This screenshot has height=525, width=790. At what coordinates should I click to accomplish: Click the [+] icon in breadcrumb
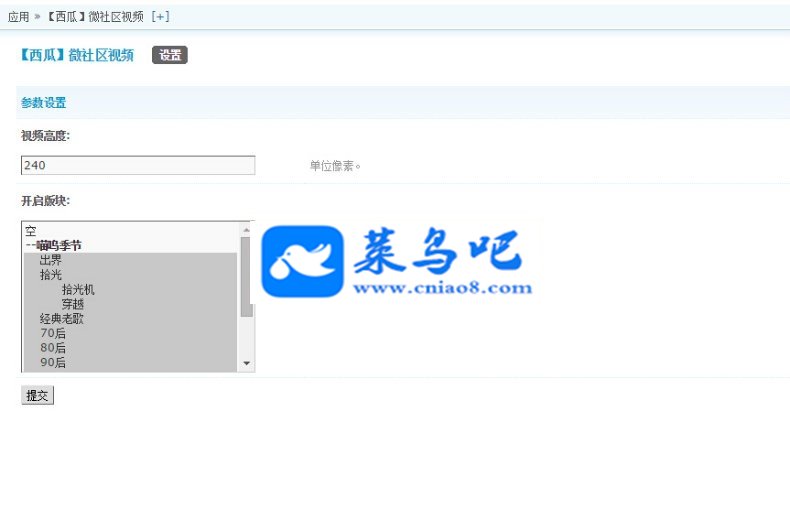tap(160, 17)
